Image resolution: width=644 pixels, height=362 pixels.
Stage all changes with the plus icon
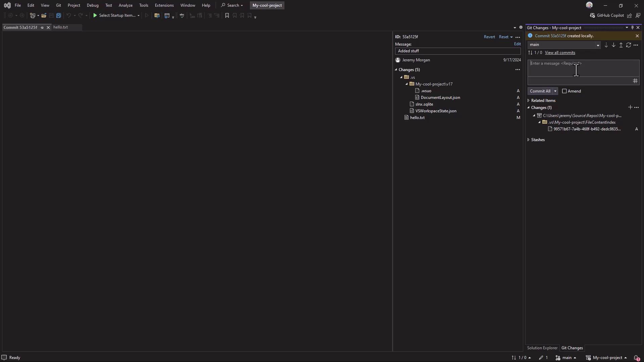point(630,107)
